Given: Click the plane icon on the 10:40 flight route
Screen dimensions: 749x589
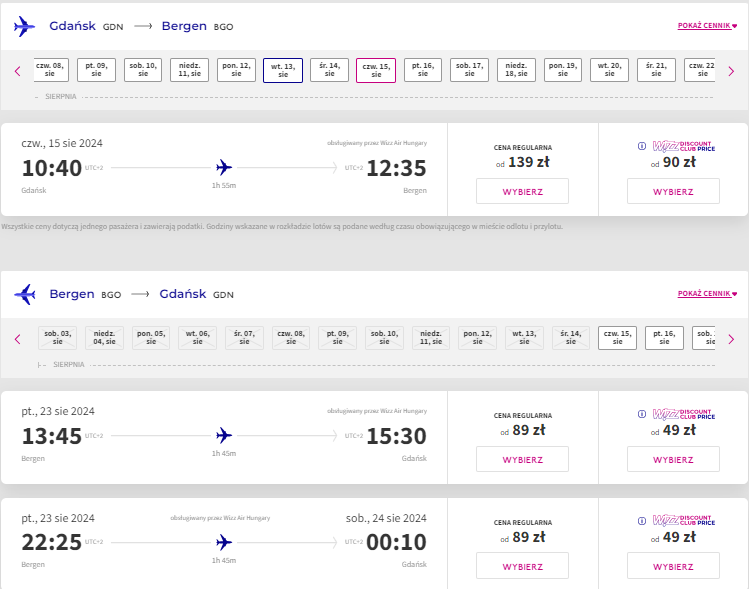Looking at the screenshot, I should 224,167.
